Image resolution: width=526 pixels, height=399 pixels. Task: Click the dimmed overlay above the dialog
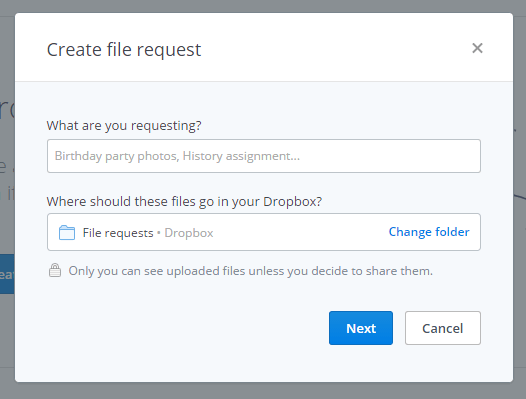tap(263, 6)
